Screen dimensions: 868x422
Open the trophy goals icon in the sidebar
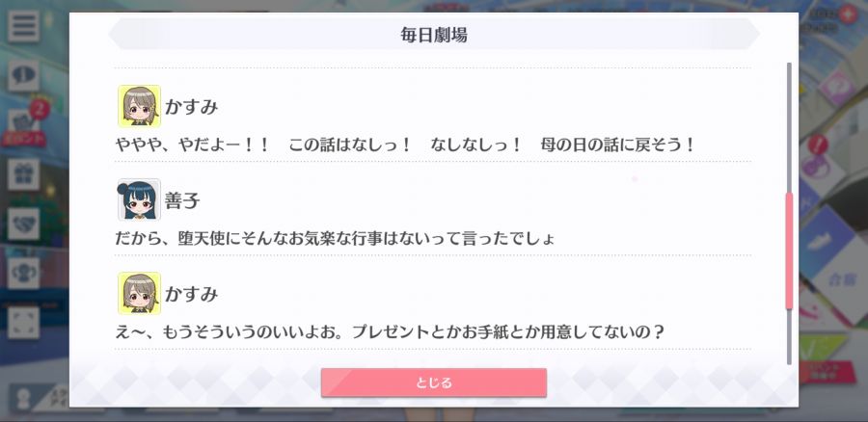tap(23, 274)
